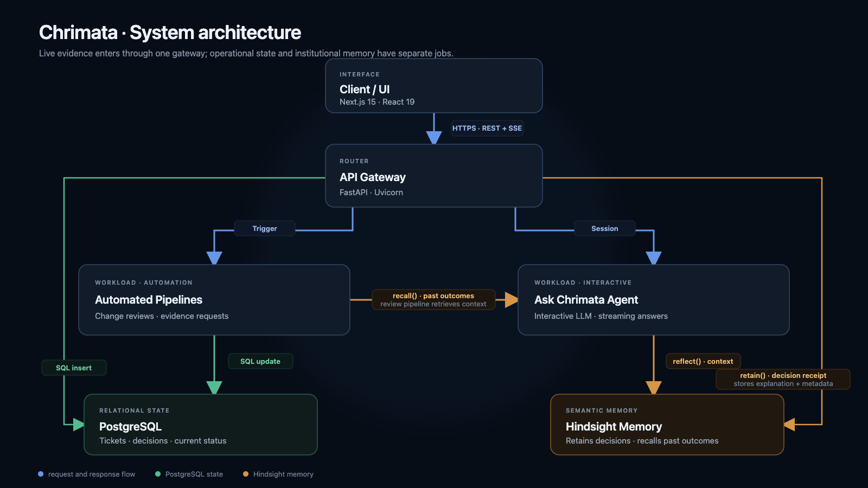Select the Hindsight Memory node
This screenshot has width=868, height=488.
click(x=667, y=425)
